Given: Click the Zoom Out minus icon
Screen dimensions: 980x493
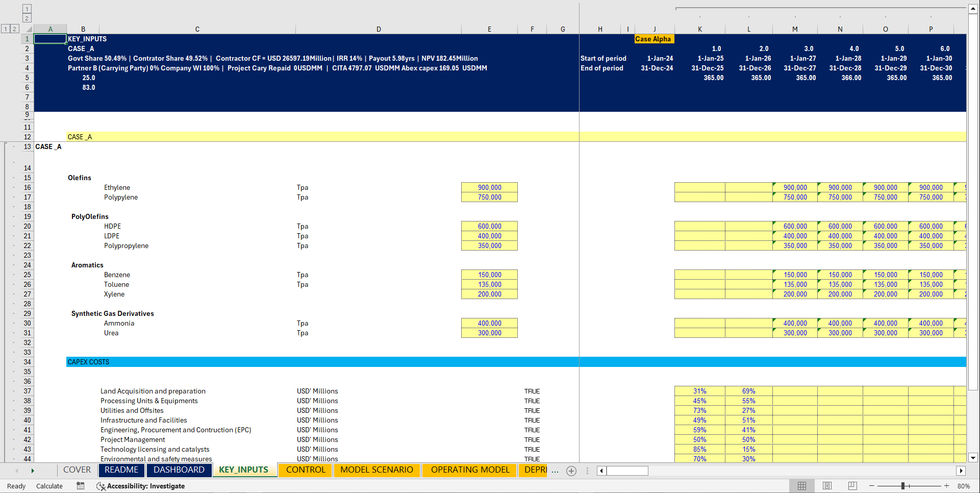Looking at the screenshot, I should 871,486.
